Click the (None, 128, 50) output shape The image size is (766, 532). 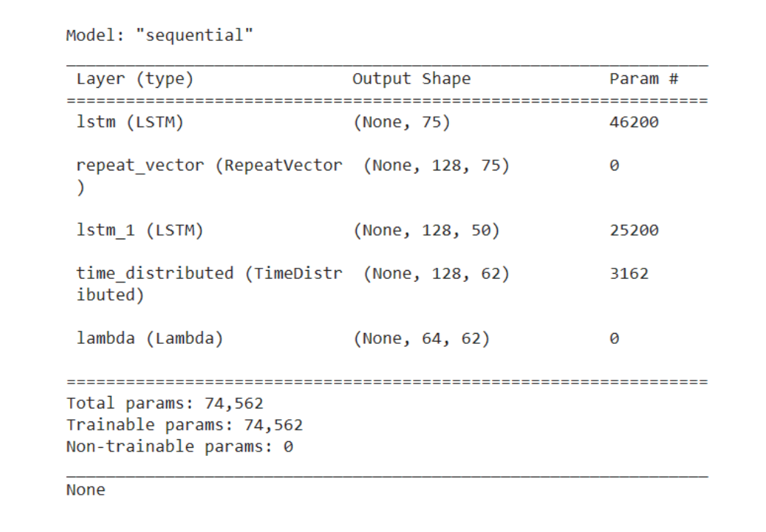pos(426,231)
